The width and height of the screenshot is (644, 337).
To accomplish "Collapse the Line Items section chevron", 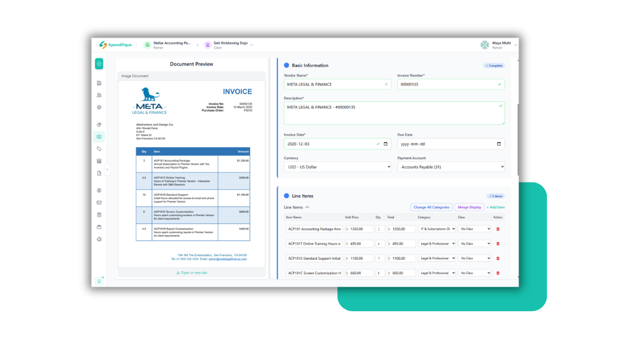I will coord(307,207).
